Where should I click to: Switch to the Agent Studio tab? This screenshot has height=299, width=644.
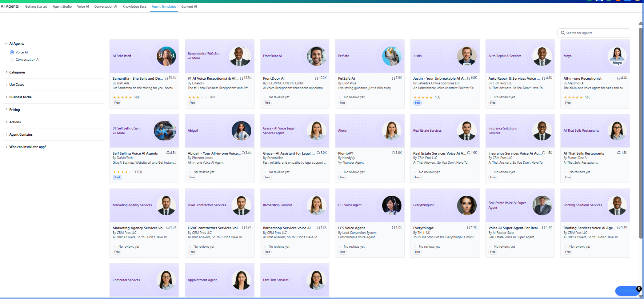pos(62,7)
